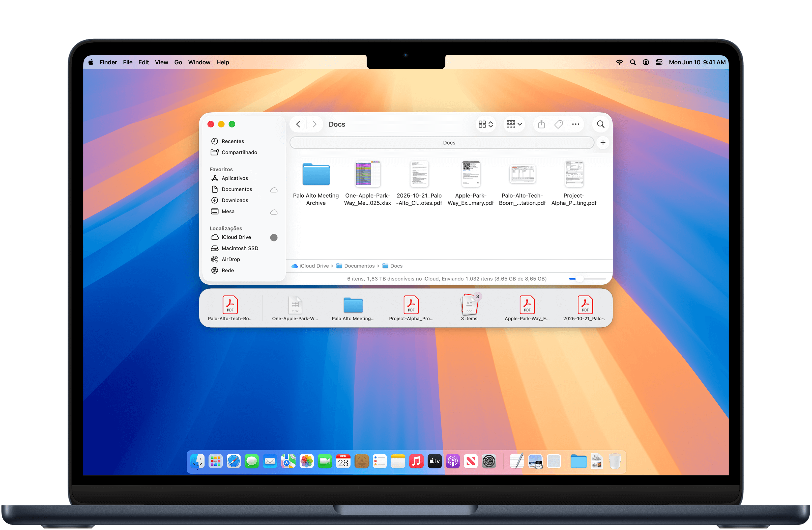This screenshot has width=812, height=530.
Task: Select Aplicativos in the Favoritos section
Action: (235, 178)
